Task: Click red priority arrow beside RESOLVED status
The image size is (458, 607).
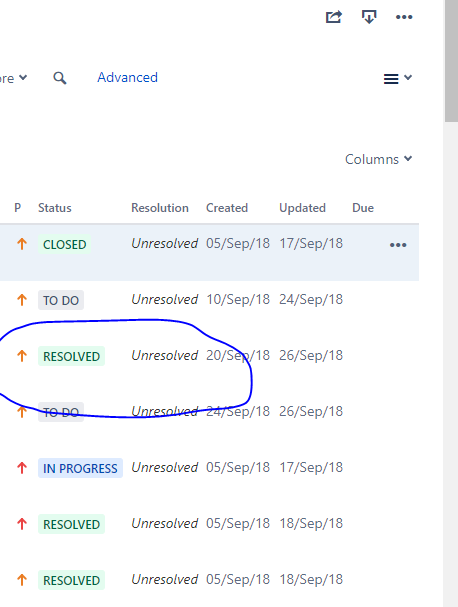Action: 22,524
